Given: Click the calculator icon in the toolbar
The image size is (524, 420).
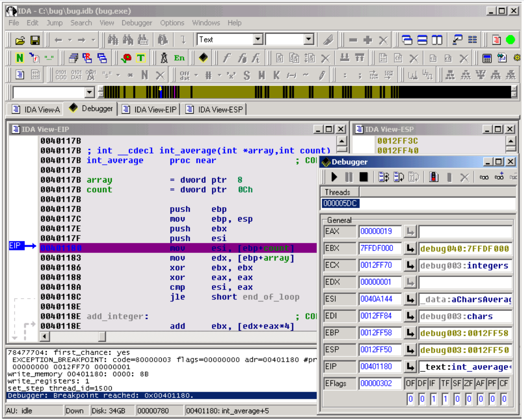Looking at the screenshot, I should pos(487,59).
